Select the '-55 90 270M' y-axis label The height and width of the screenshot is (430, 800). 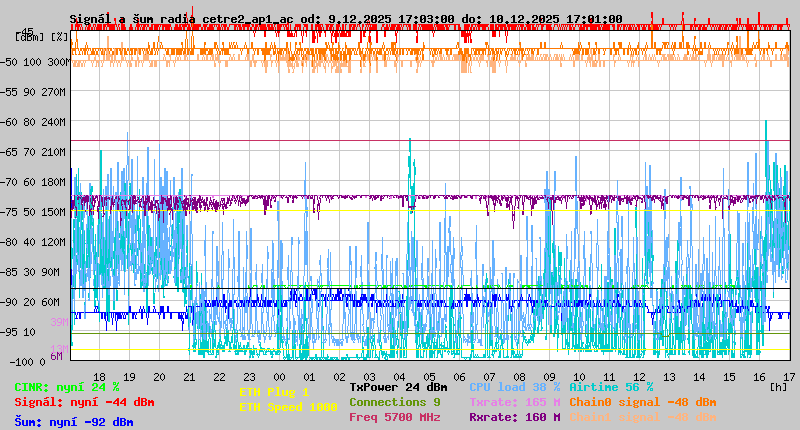[x=33, y=92]
